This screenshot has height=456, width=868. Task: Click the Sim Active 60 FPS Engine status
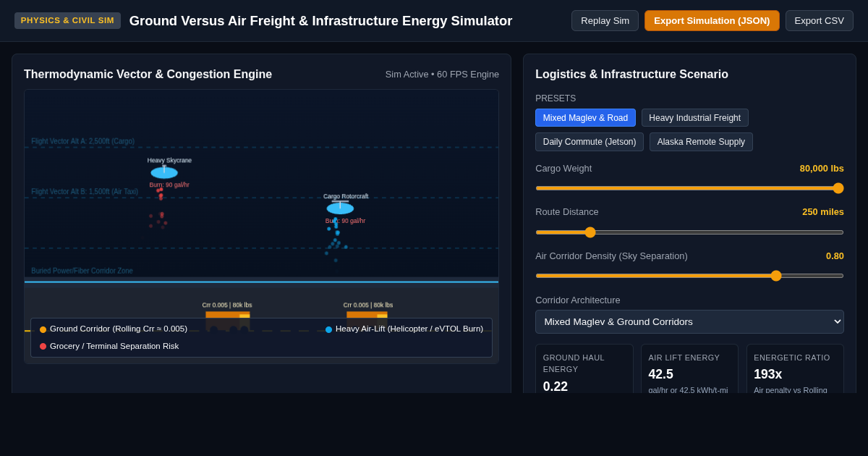(x=442, y=74)
